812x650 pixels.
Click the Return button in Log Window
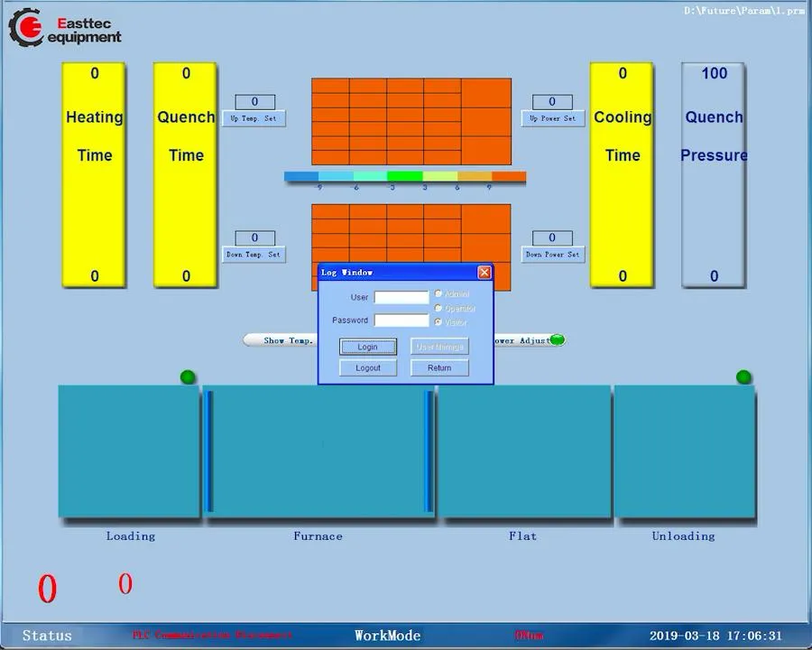(439, 368)
